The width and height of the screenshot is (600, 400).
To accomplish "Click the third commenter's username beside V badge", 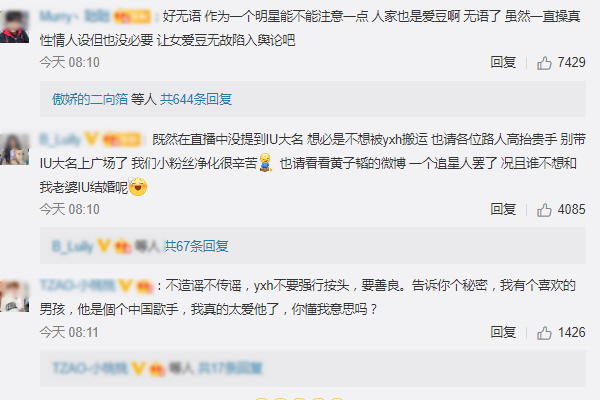I will coord(77,286).
